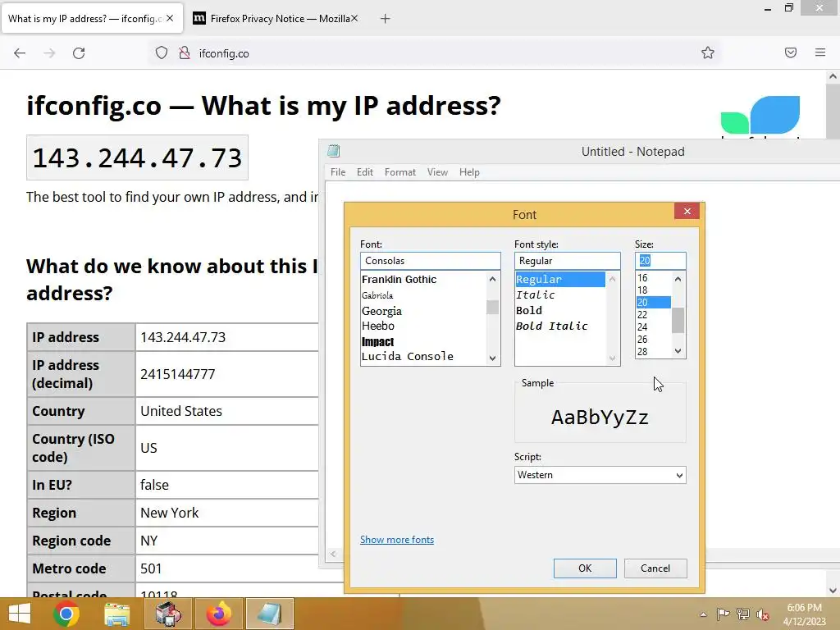Select Lucida Console font
The image size is (840, 630).
click(x=407, y=356)
